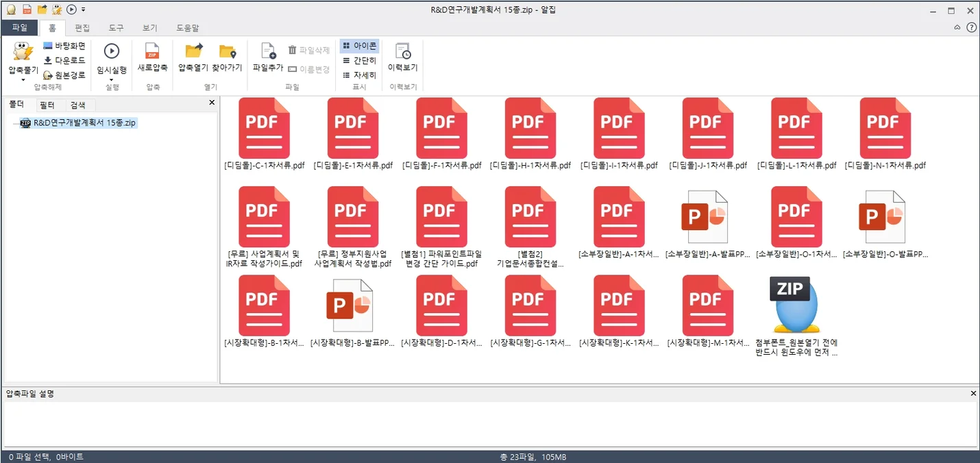The height and width of the screenshot is (463, 980).
Task: Open the 파일 menu tab
Action: point(20,28)
